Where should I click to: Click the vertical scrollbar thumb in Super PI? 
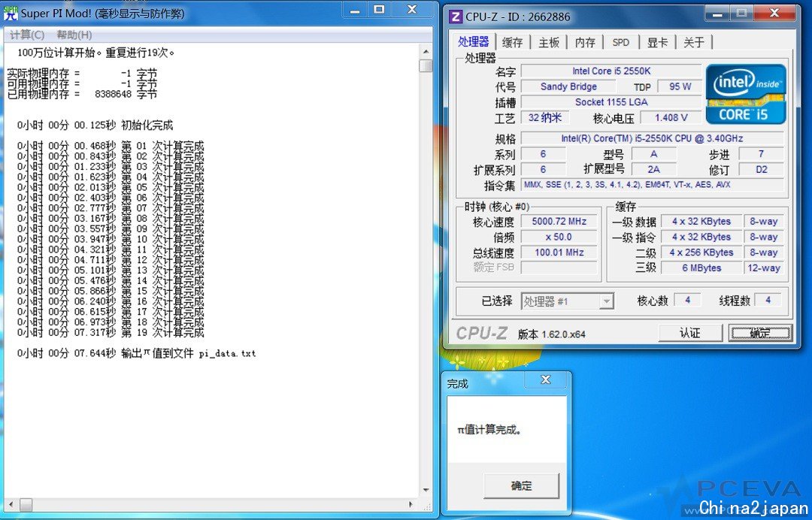tap(426, 65)
